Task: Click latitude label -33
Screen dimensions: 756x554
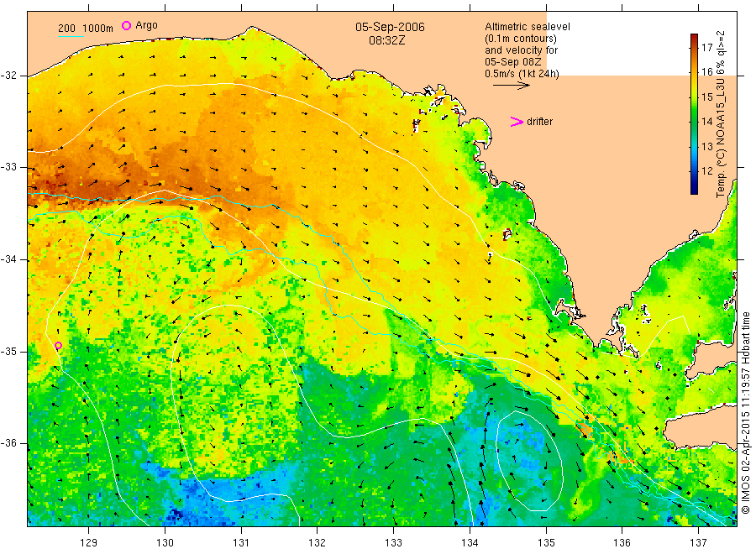Action: point(8,167)
